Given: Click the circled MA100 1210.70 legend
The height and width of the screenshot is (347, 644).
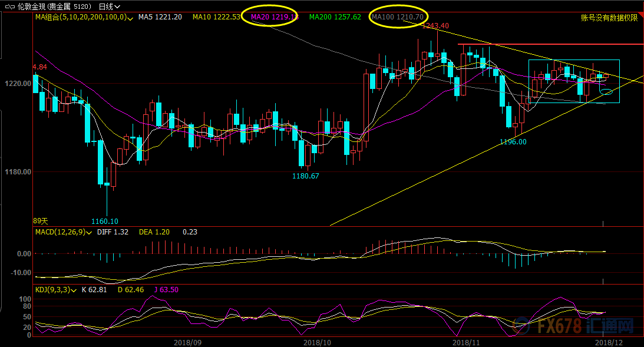Looking at the screenshot, I should click(x=397, y=17).
